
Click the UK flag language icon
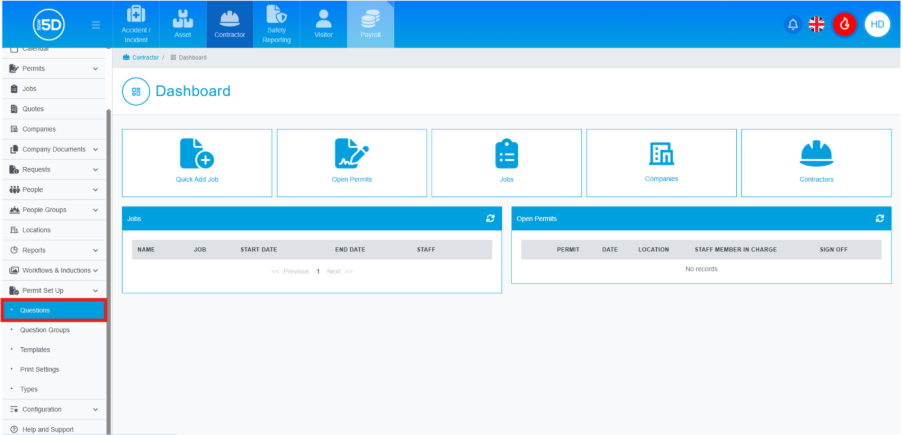coord(817,24)
